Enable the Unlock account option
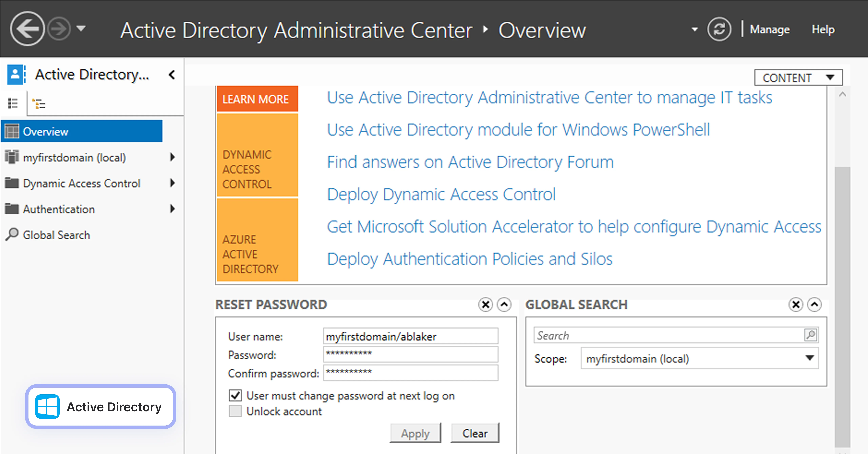 tap(235, 411)
